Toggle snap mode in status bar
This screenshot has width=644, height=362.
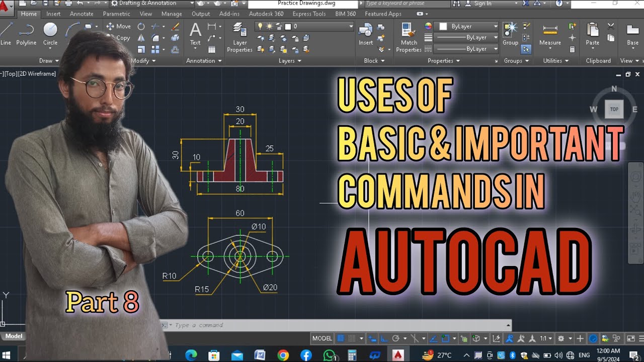click(352, 338)
